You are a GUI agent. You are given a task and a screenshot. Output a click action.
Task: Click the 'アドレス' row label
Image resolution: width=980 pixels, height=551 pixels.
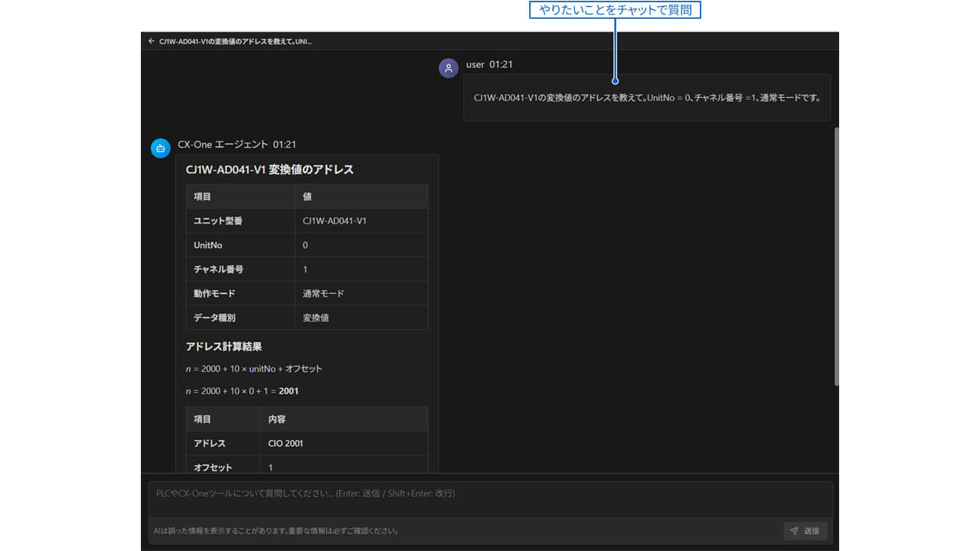[x=210, y=443]
